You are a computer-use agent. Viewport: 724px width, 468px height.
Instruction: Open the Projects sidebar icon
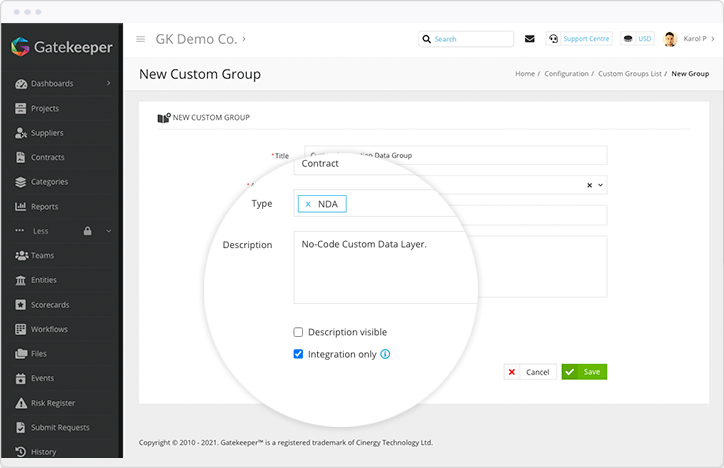[x=20, y=108]
